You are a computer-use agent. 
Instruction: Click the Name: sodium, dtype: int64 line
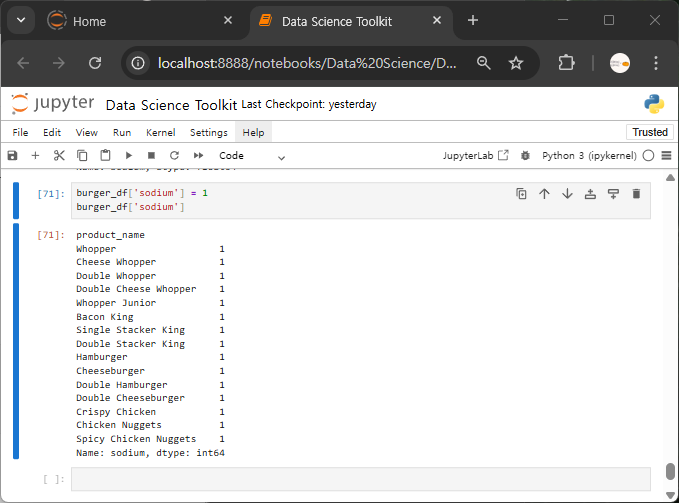[150, 453]
